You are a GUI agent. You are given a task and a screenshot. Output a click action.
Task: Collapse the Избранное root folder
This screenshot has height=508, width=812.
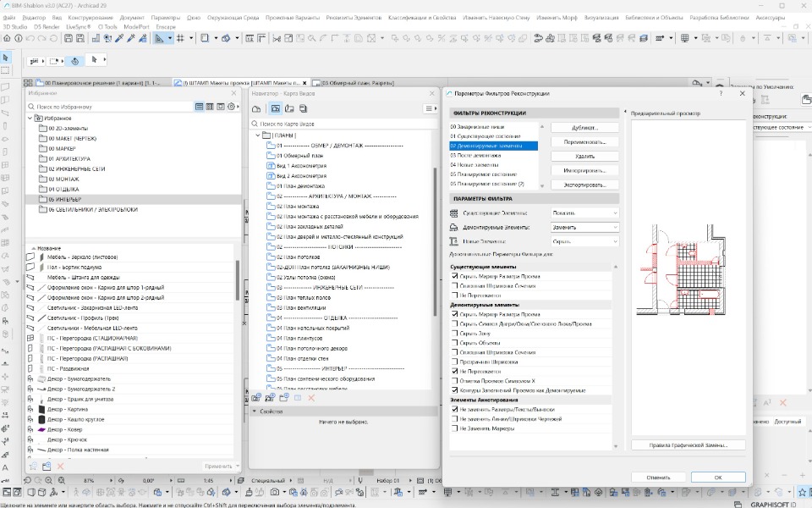[x=30, y=119]
